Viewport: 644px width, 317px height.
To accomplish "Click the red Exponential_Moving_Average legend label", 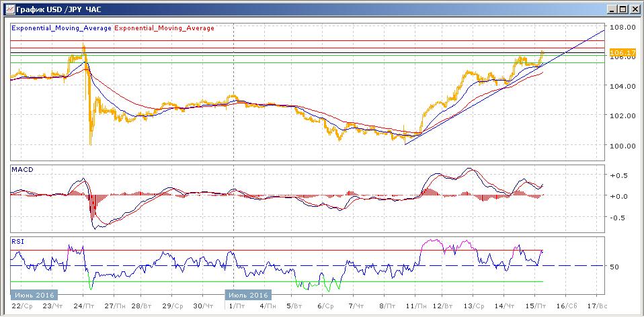I will [165, 28].
